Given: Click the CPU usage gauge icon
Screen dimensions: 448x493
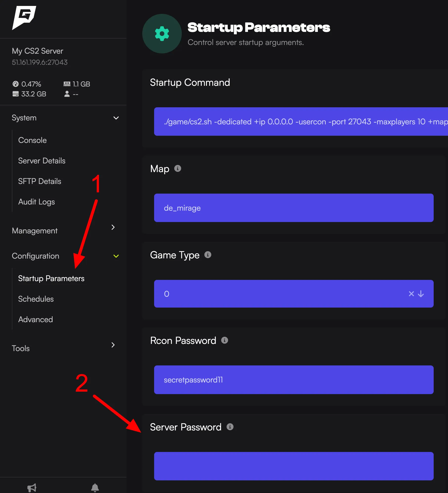Looking at the screenshot, I should tap(16, 84).
